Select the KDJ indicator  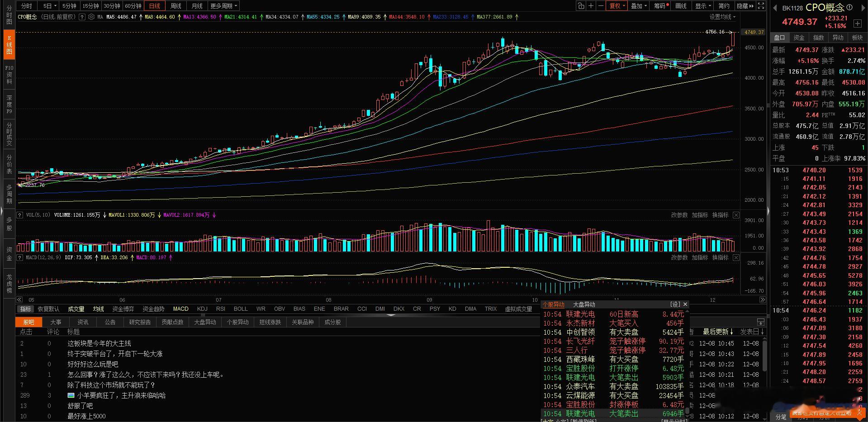coord(202,309)
